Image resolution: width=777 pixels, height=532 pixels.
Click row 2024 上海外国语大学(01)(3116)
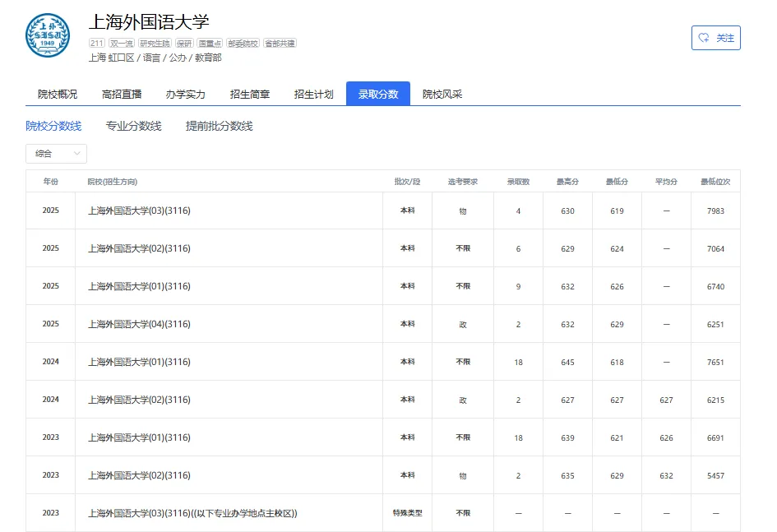click(383, 362)
